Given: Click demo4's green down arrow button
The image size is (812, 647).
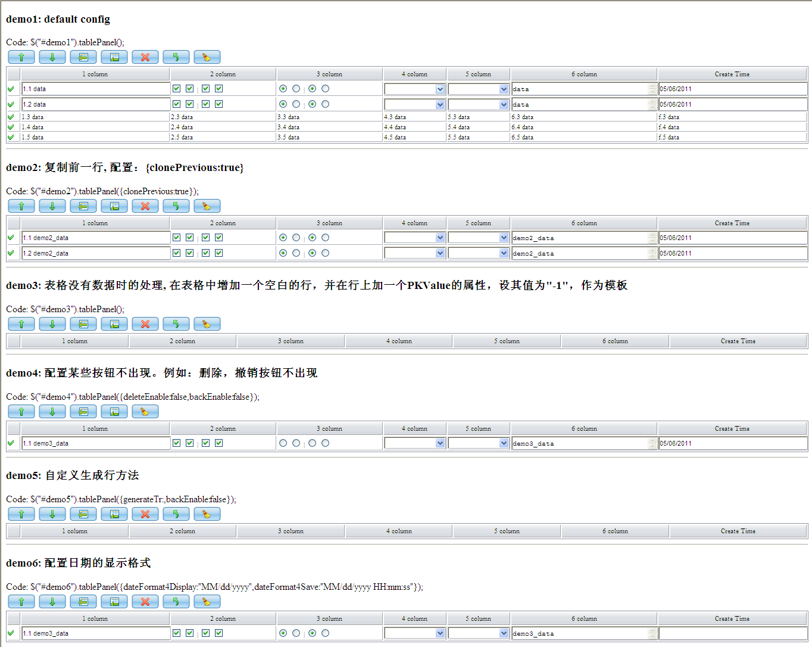Looking at the screenshot, I should [x=52, y=412].
